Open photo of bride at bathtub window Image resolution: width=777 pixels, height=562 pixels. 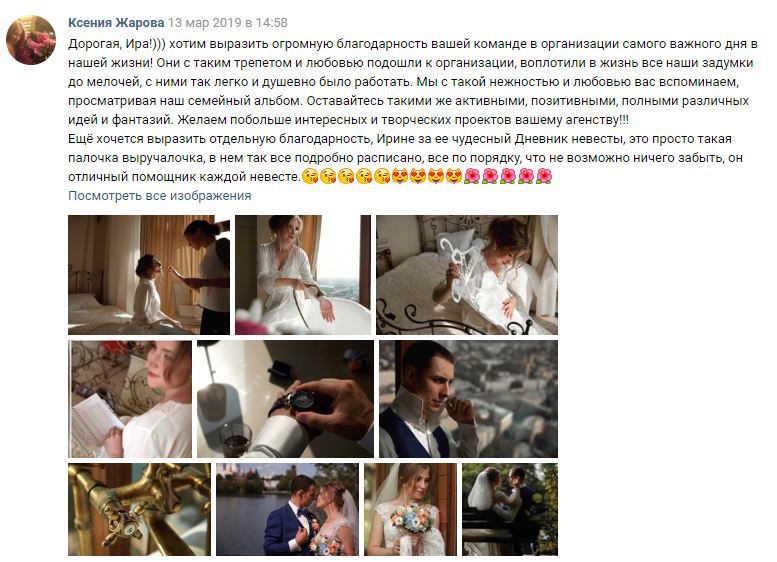click(303, 275)
